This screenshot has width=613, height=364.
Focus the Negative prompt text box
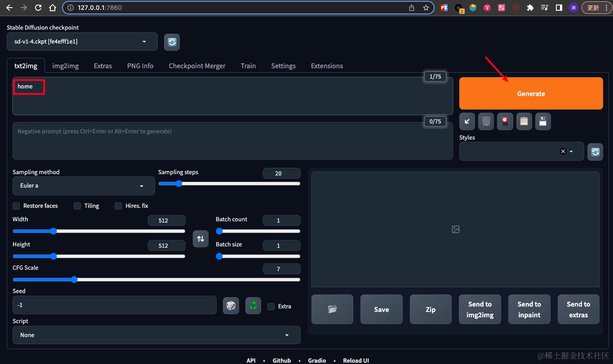(233, 141)
